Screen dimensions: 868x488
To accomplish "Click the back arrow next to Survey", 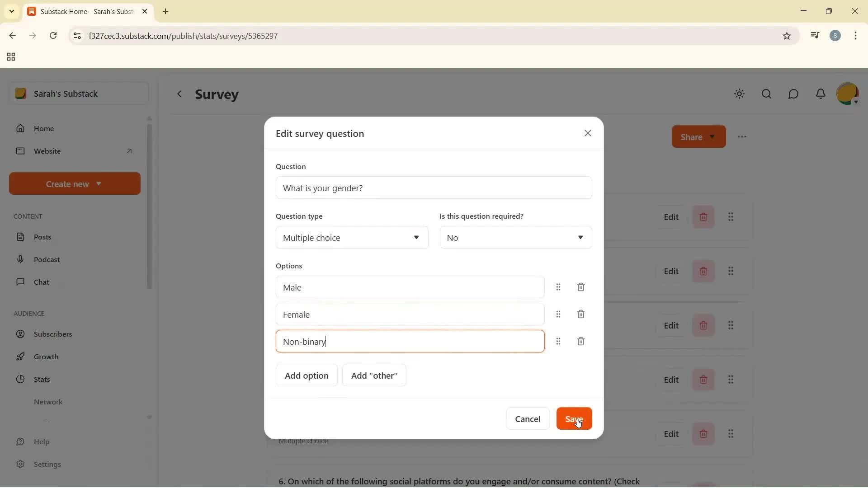I will (x=180, y=94).
